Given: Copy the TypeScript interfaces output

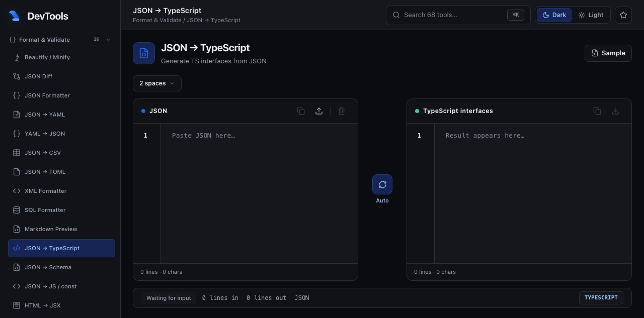Looking at the screenshot, I should point(597,111).
